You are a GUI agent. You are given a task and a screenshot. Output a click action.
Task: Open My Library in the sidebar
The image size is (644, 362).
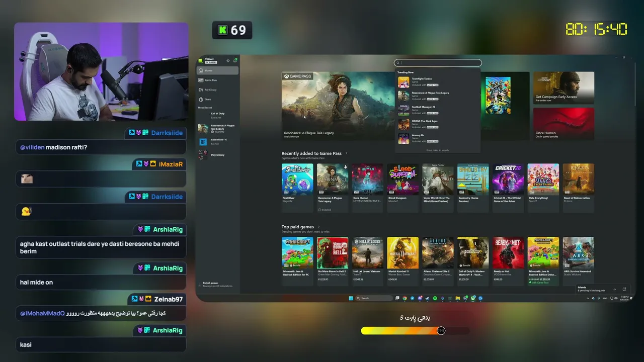pos(217,89)
